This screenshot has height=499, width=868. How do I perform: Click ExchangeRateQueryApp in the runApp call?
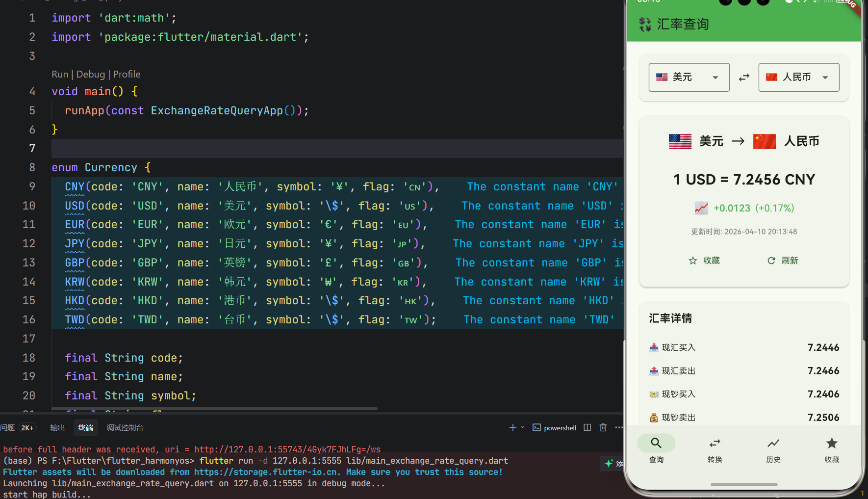[217, 111]
